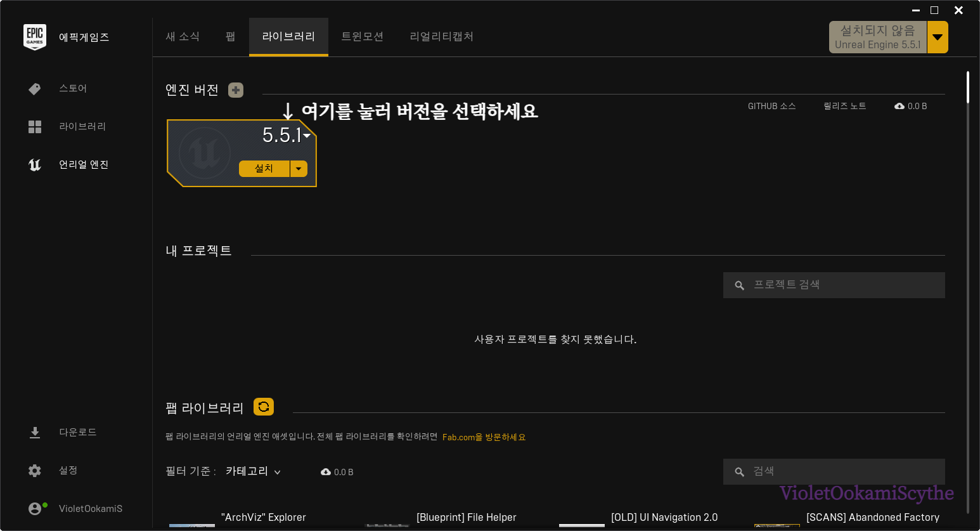Click the engine versions cloud size 0.0 B
This screenshot has height=531, width=980.
tap(911, 106)
